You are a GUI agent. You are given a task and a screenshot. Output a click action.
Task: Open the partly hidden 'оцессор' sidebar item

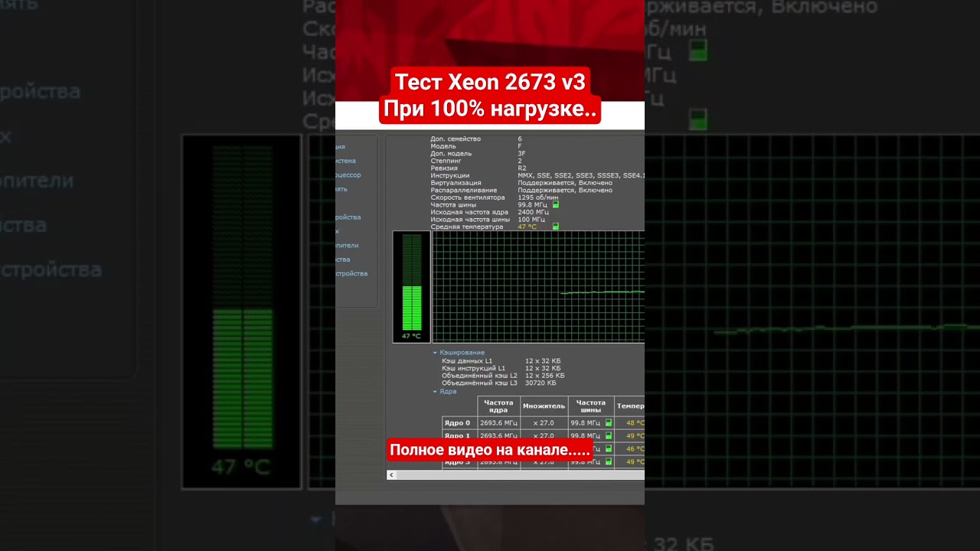pos(348,174)
